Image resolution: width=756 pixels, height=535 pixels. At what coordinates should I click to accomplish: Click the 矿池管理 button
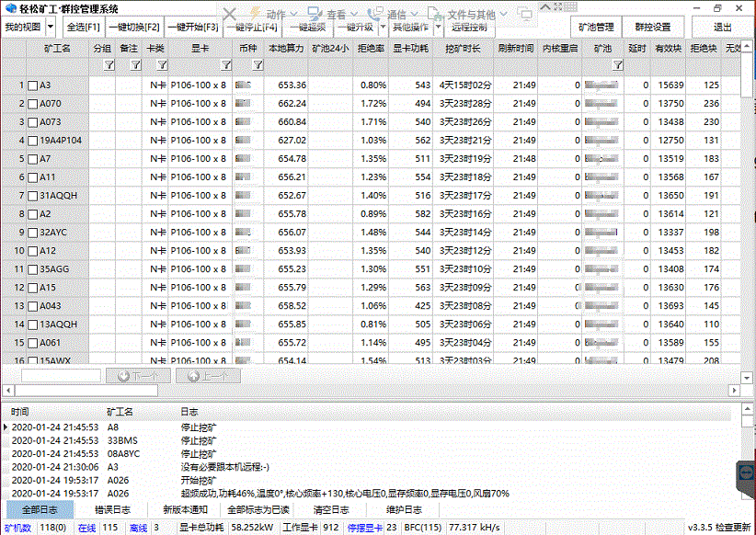tap(596, 27)
